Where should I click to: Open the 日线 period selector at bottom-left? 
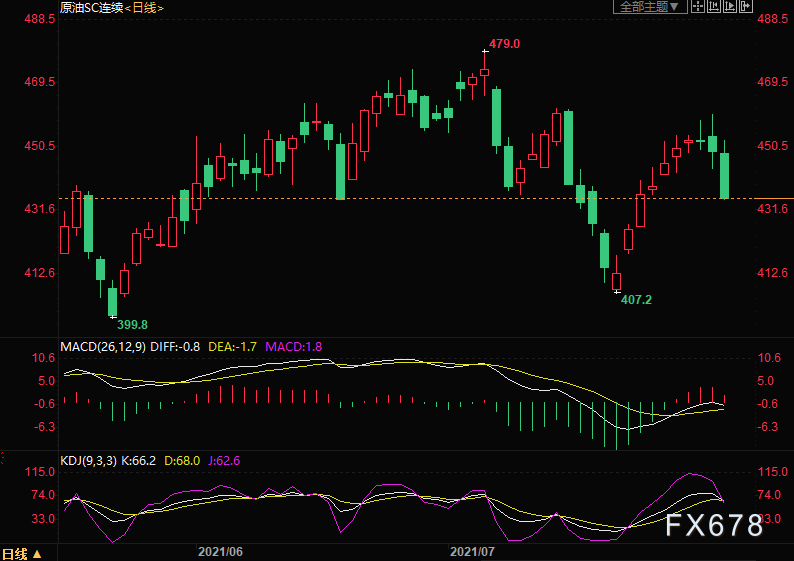(x=22, y=554)
